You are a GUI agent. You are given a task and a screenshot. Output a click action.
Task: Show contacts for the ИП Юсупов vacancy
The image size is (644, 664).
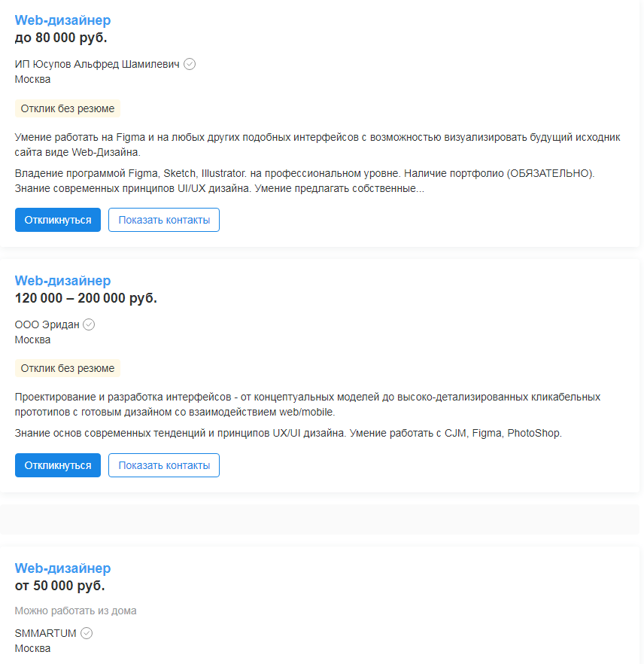pos(164,220)
